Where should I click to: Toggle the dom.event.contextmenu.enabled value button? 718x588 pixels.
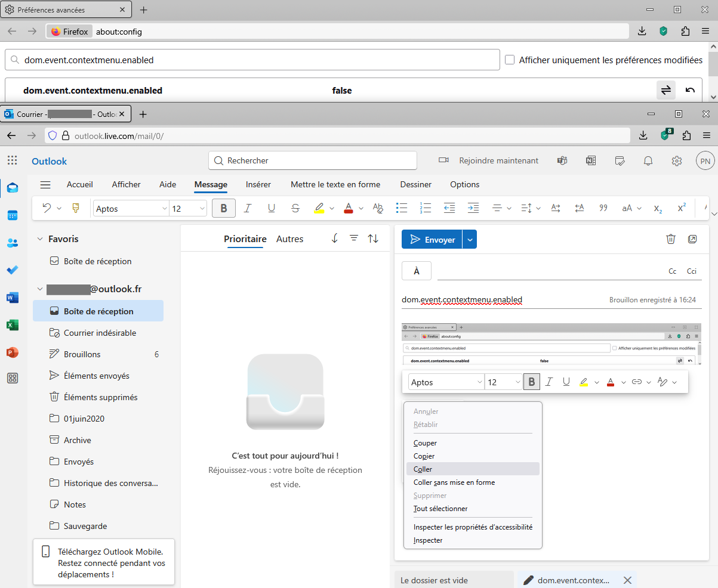click(x=666, y=91)
